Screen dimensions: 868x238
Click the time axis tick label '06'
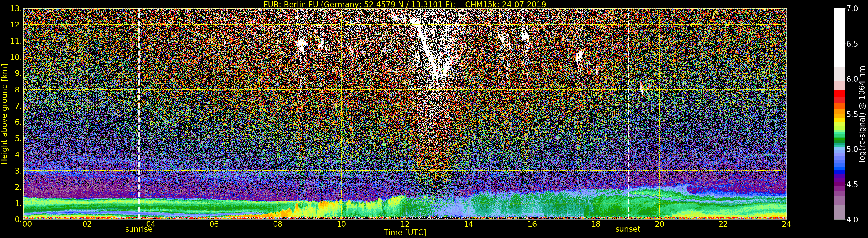(214, 224)
